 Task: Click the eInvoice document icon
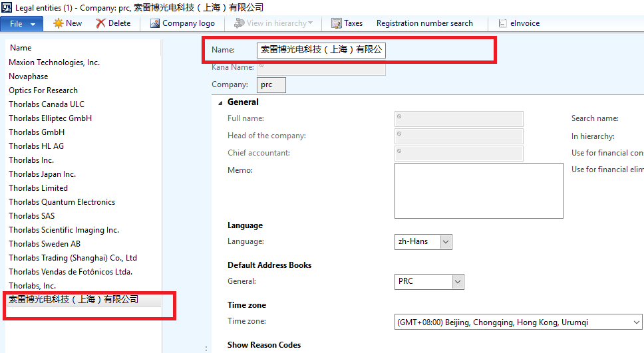point(502,23)
